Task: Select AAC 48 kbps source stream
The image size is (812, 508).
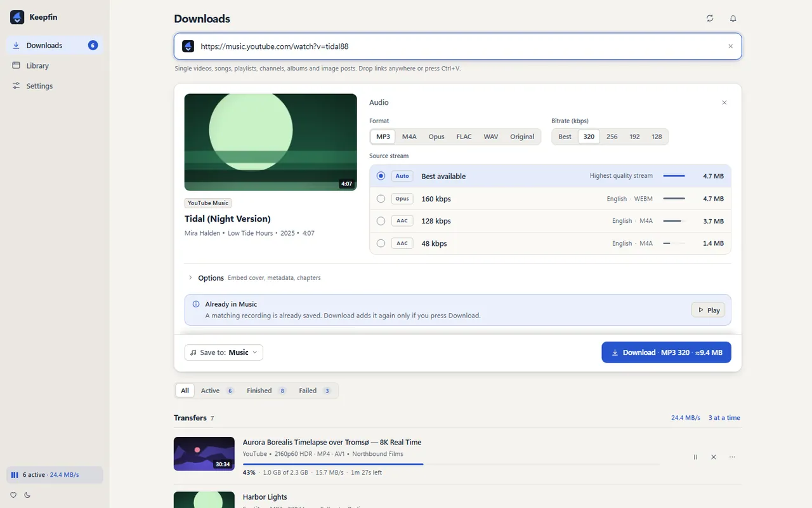Action: coord(550,243)
